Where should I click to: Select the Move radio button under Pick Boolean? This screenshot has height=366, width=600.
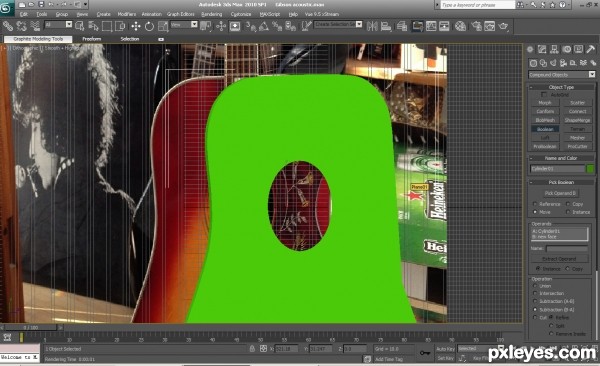[535, 212]
